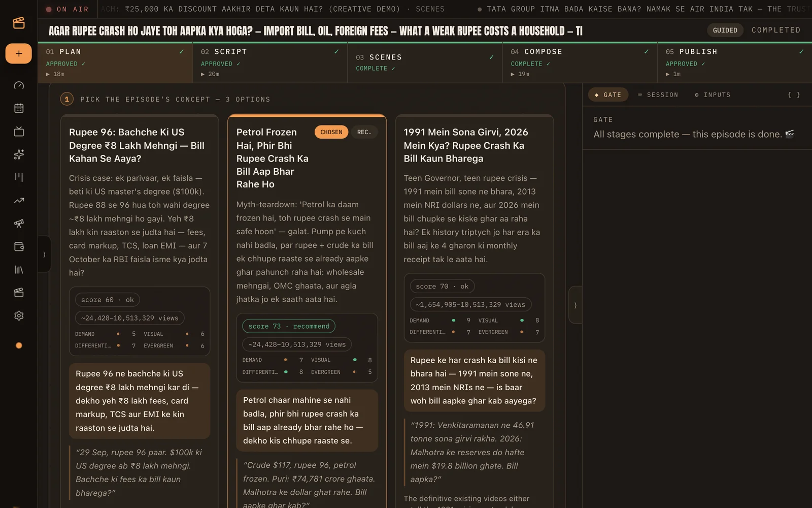The height and width of the screenshot is (508, 812).
Task: Expand the 18m disclosure under PLAN
Action: point(55,74)
